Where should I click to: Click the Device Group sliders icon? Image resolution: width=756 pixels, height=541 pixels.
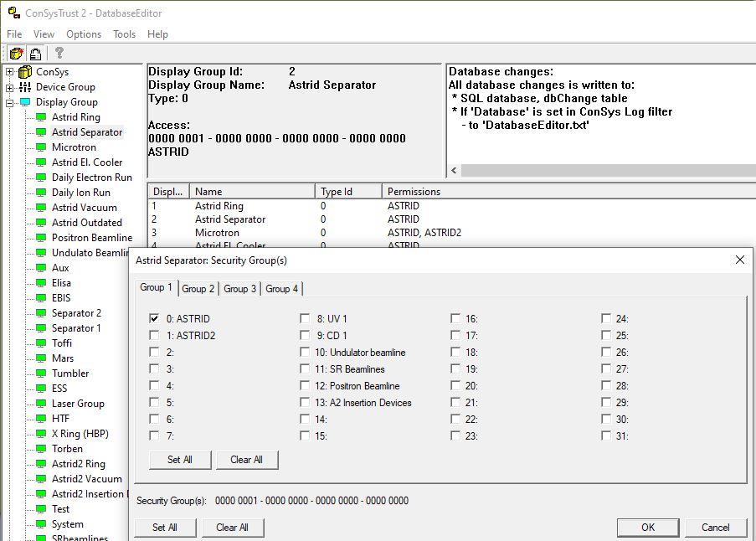pyautogui.click(x=25, y=87)
